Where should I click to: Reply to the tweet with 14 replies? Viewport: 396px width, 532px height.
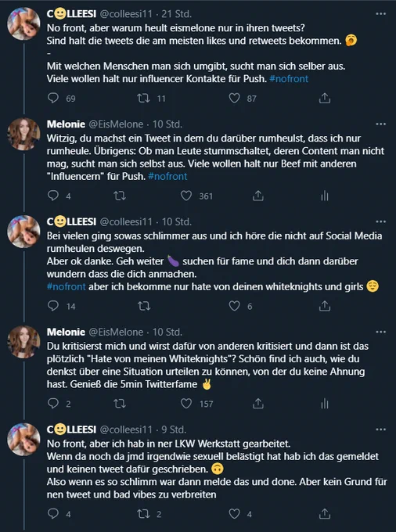53,306
